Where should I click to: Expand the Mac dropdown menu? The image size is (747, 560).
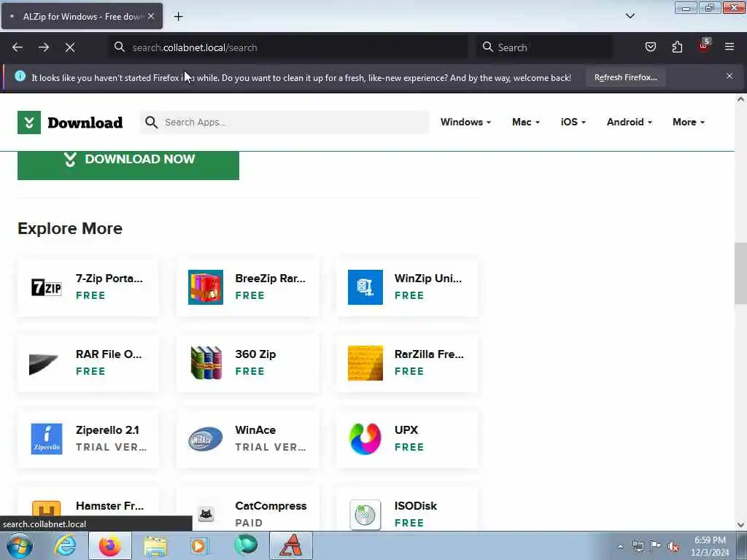pyautogui.click(x=526, y=122)
